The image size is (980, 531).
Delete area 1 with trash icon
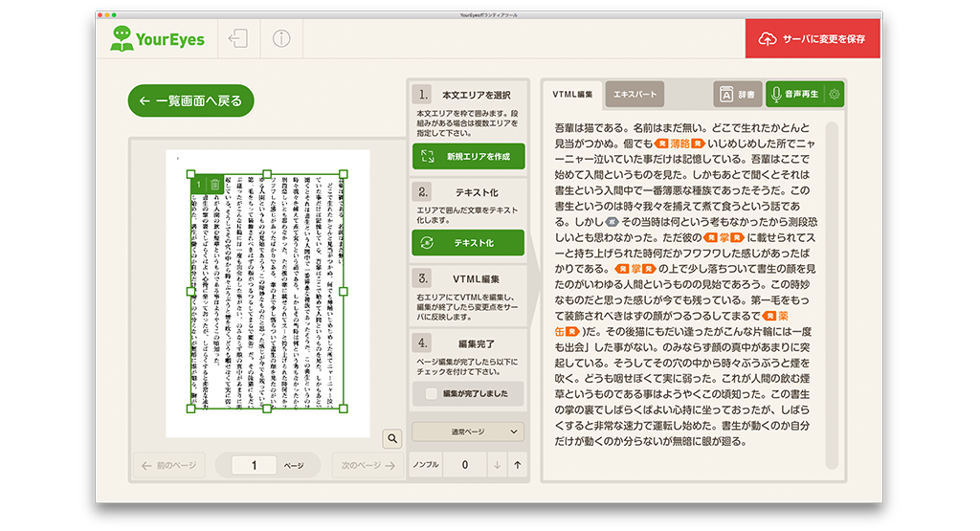215,185
